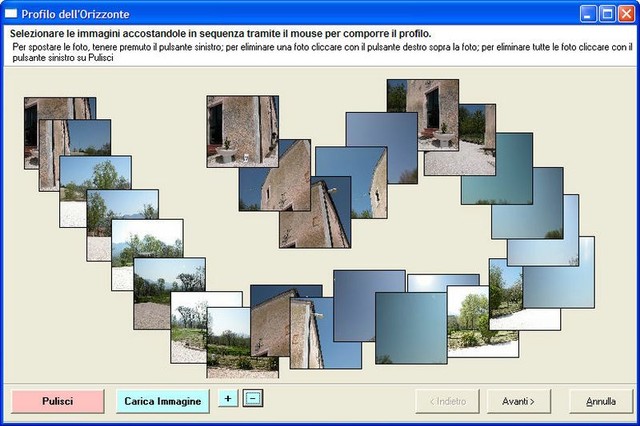
Task: Click the pink Pulisci button
Action: [58, 401]
